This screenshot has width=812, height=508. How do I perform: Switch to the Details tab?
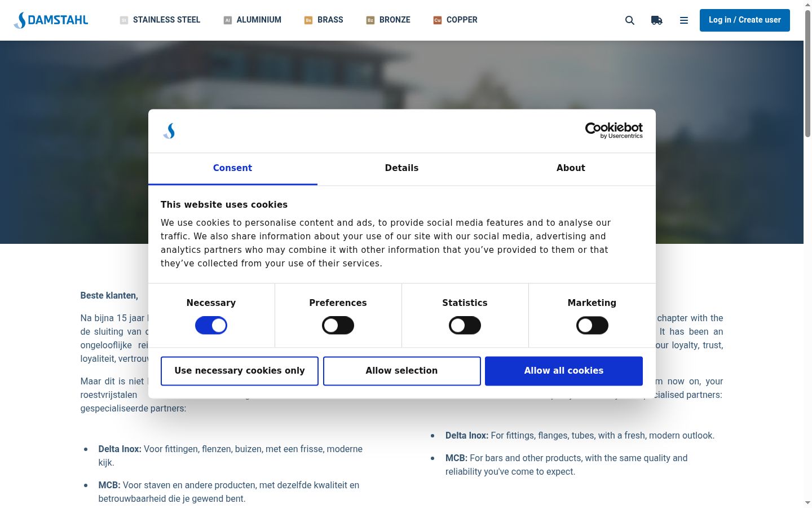tap(402, 168)
